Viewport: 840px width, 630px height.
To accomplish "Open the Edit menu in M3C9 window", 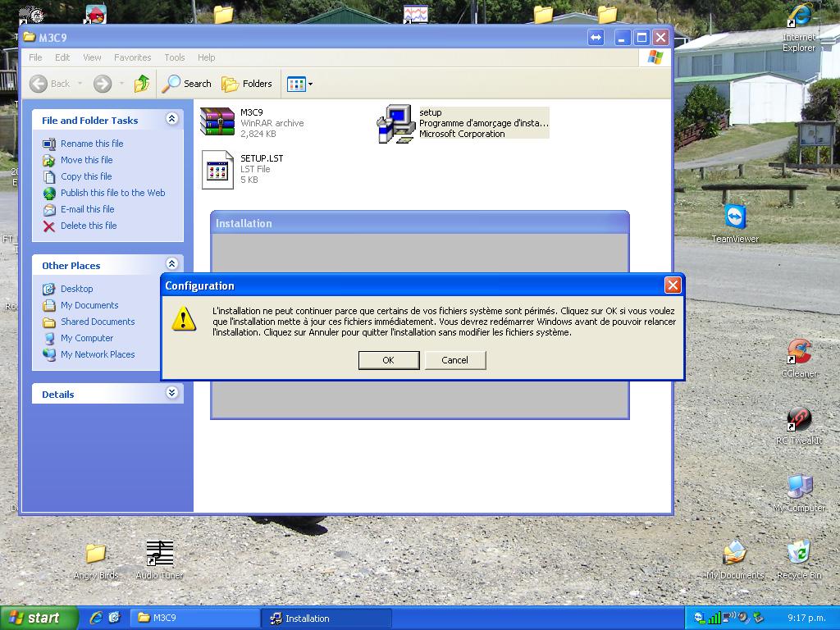I will 62,57.
